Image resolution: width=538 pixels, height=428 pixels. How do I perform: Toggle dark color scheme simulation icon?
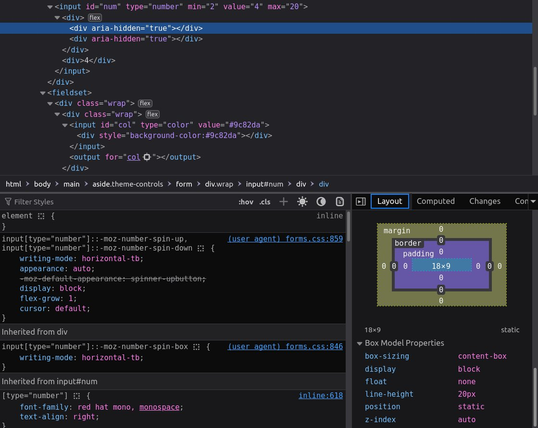(x=321, y=201)
